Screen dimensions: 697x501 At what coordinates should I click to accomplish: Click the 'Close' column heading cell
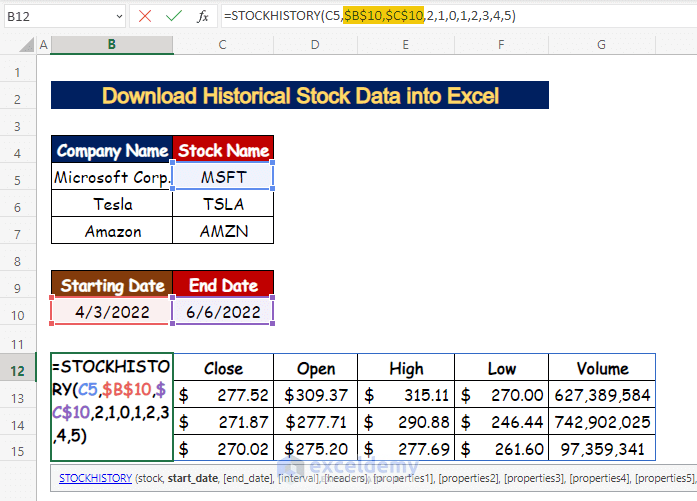tap(223, 368)
